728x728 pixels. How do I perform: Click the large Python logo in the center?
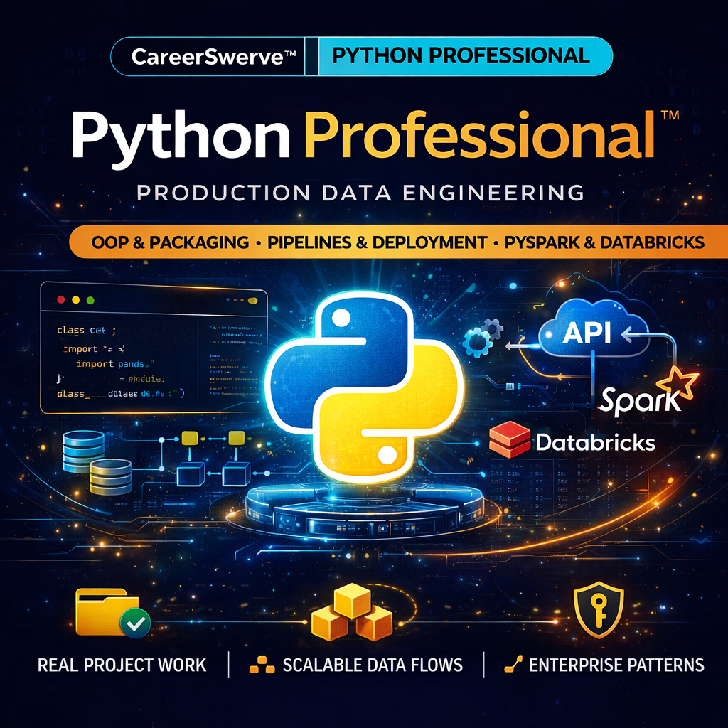pyautogui.click(x=363, y=385)
